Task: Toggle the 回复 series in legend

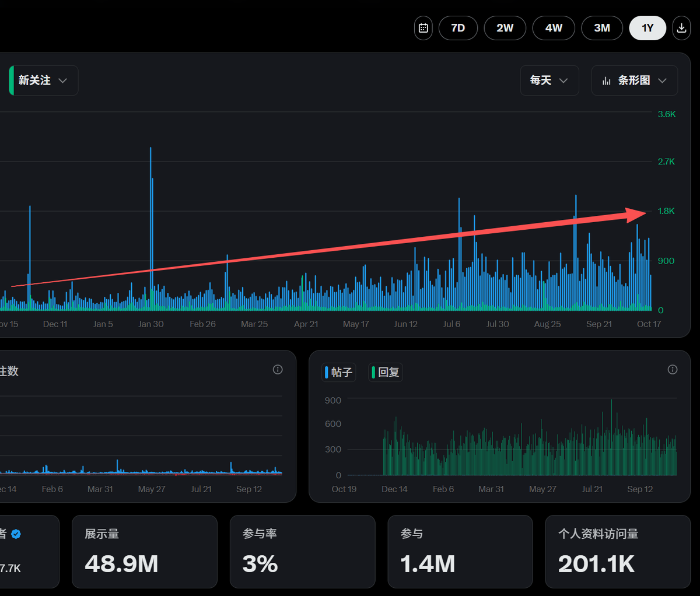Action: click(x=386, y=372)
